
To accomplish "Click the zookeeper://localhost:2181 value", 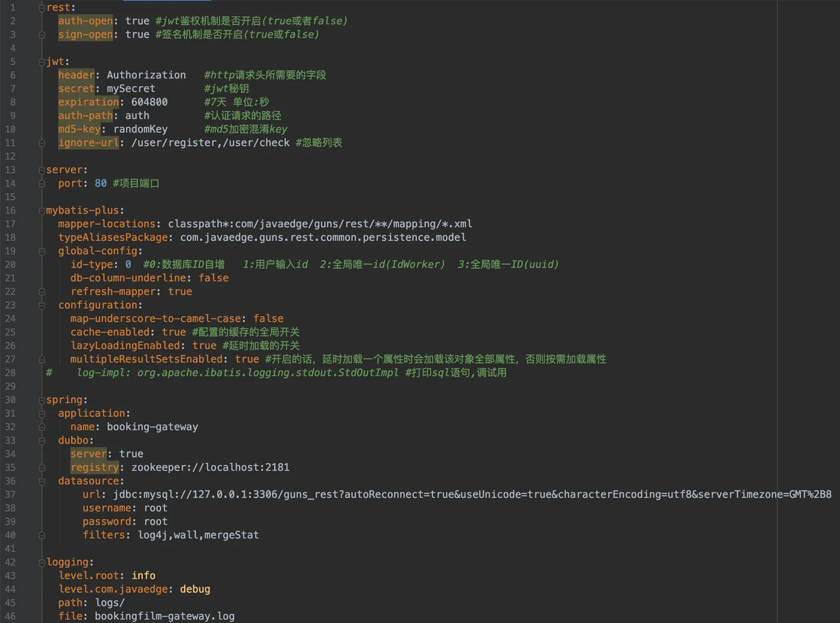I will tap(211, 468).
